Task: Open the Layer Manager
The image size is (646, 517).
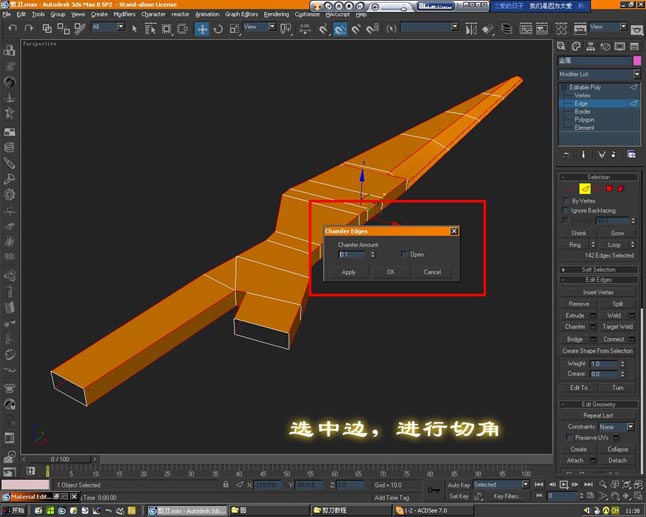Action: 507,29
